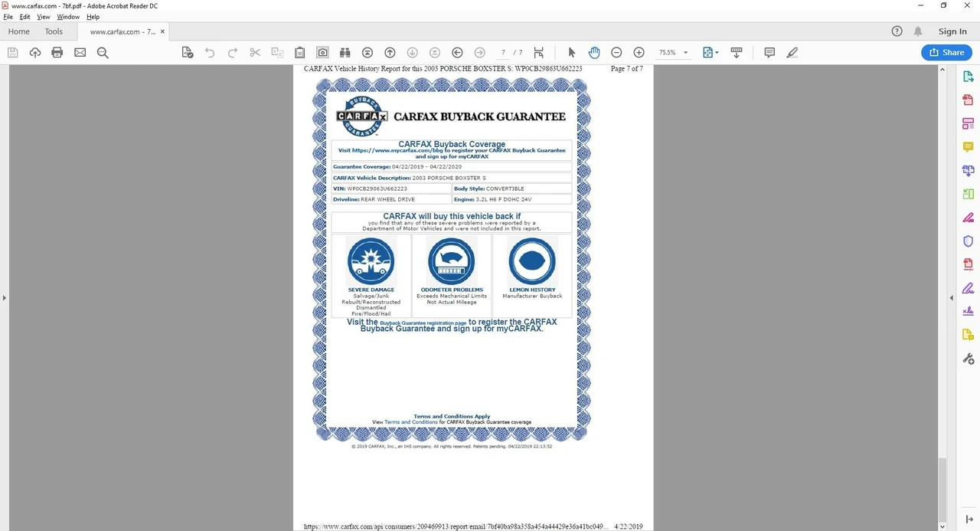Send file by email envelope icon
Screen dimensions: 980x531
[80, 52]
